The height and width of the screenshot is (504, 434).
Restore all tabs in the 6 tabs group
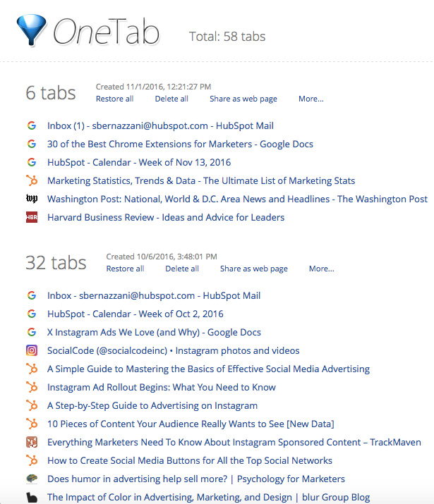[x=114, y=99]
